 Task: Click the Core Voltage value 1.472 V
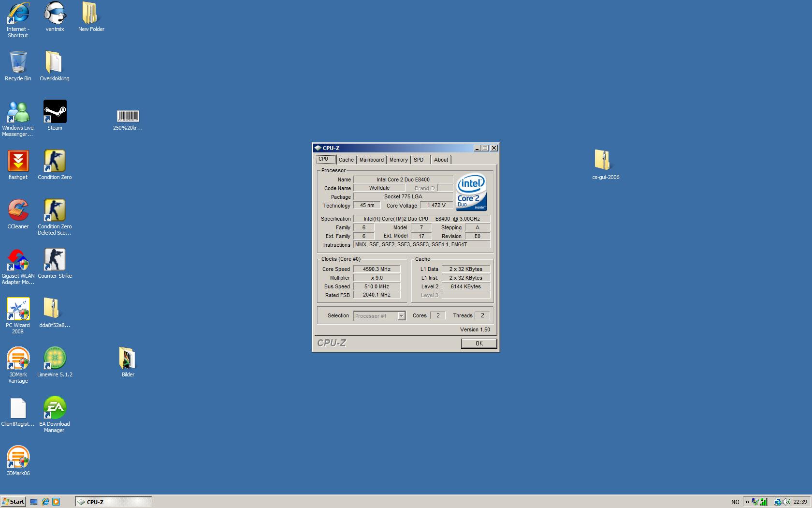click(x=436, y=205)
